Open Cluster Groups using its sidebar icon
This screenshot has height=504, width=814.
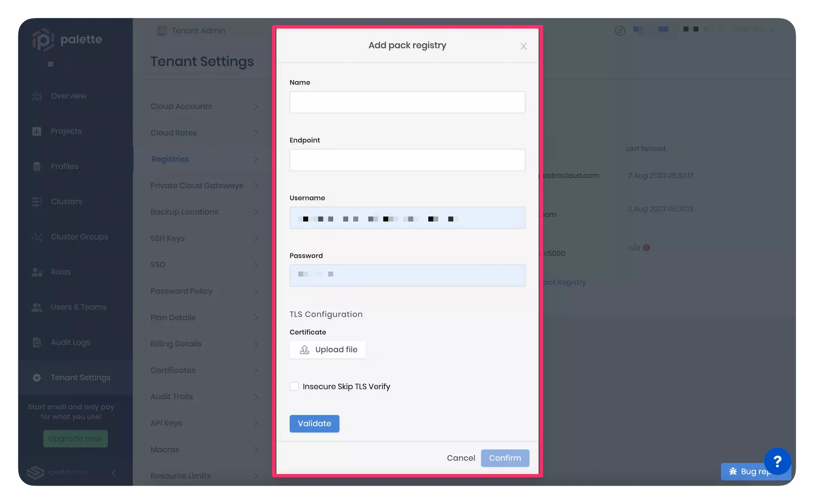tap(37, 237)
